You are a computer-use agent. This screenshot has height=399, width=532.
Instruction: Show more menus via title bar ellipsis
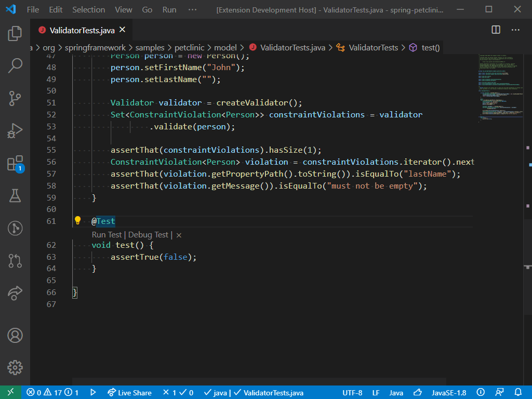point(192,9)
